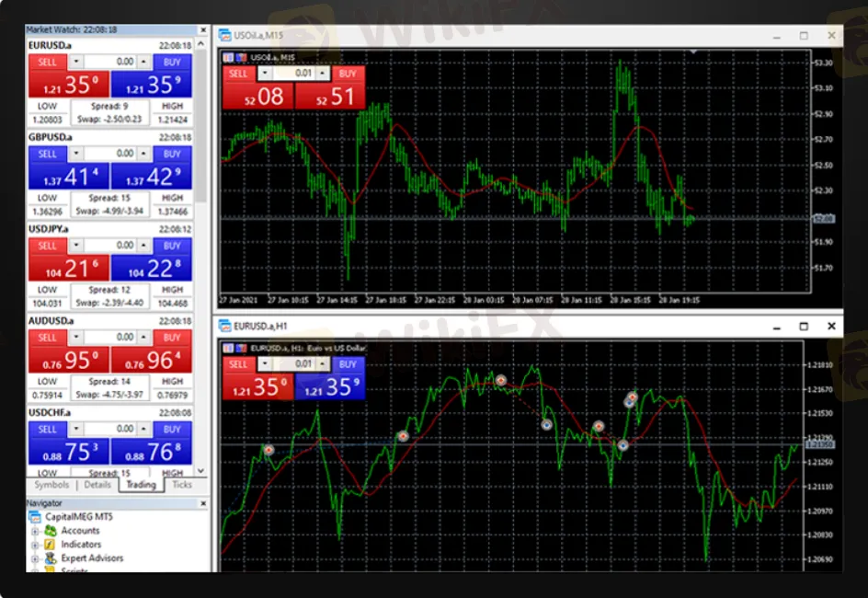This screenshot has width=868, height=598.
Task: Expand the Accounts tree node
Action: click(34, 531)
